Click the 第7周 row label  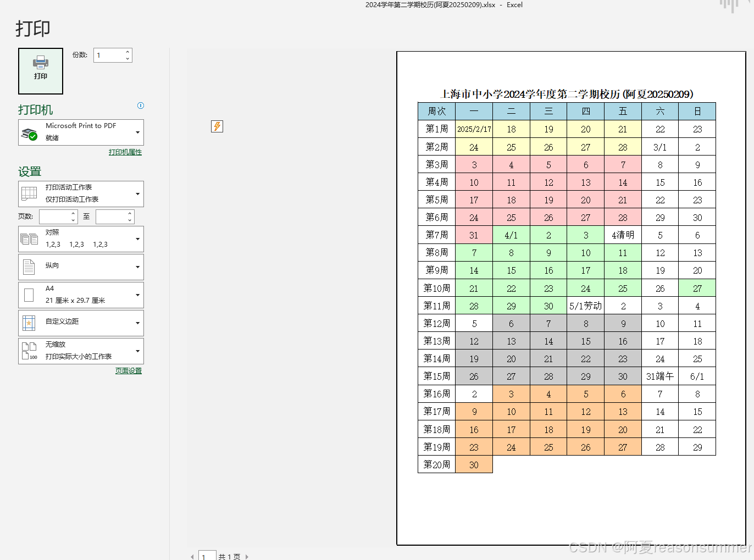coord(437,235)
